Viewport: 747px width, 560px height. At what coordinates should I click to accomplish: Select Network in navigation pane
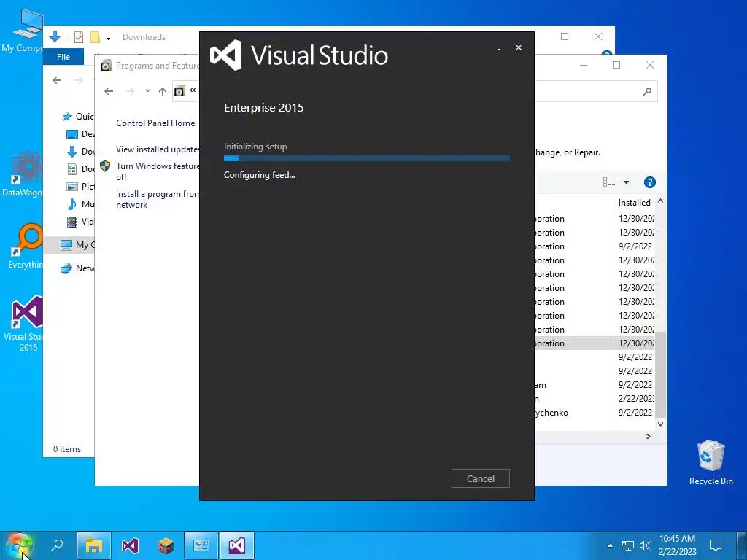[77, 268]
